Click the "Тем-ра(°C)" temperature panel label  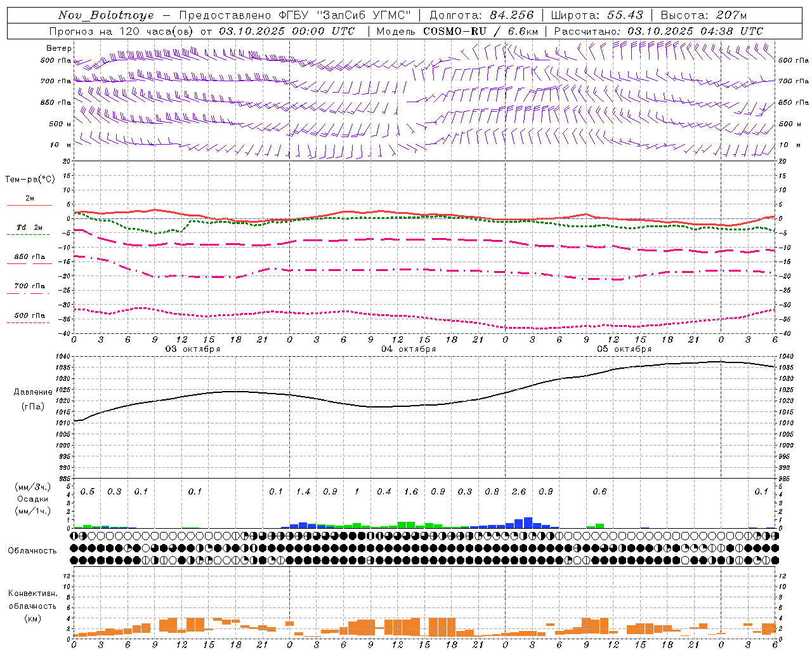tap(30, 180)
